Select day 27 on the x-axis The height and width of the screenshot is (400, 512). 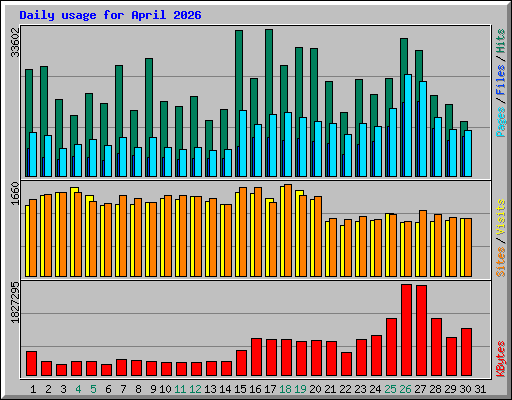tap(420, 389)
